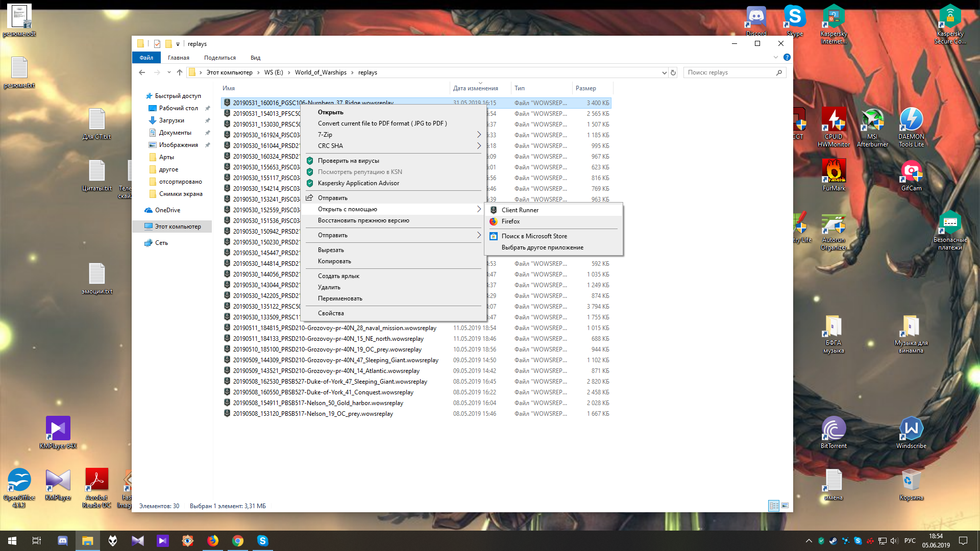This screenshot has width=980, height=551.
Task: Launch FurMark desktop icon
Action: pos(834,175)
